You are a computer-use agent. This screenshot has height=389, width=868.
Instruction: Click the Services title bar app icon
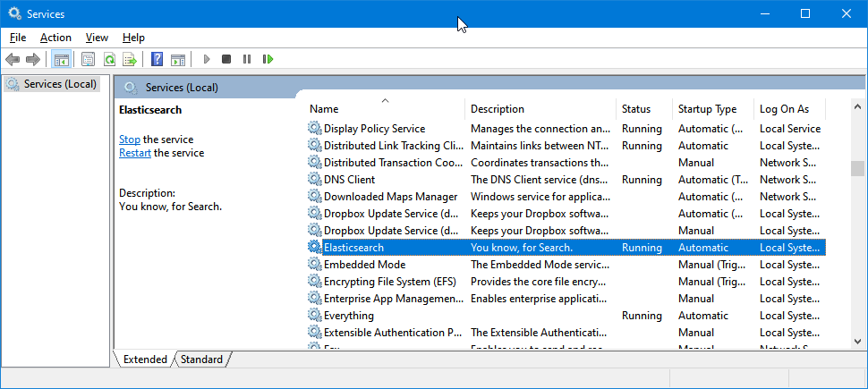coord(14,13)
